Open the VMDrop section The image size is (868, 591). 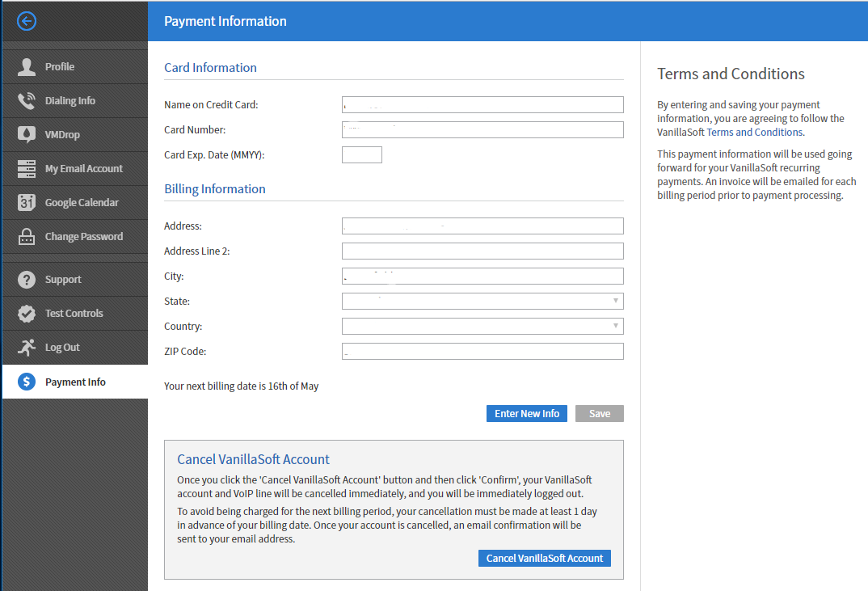(75, 134)
